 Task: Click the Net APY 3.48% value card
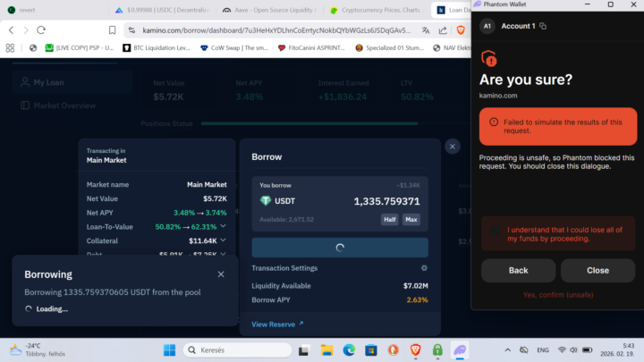(265, 89)
